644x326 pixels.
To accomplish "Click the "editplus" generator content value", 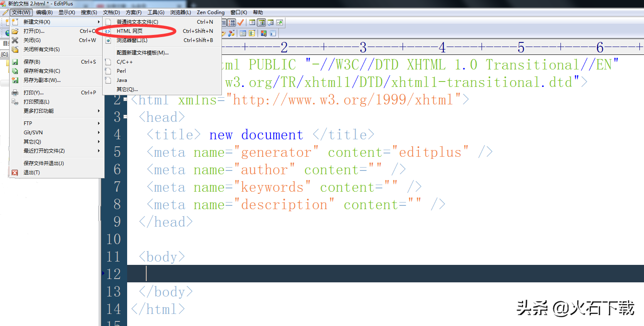I will tap(430, 152).
